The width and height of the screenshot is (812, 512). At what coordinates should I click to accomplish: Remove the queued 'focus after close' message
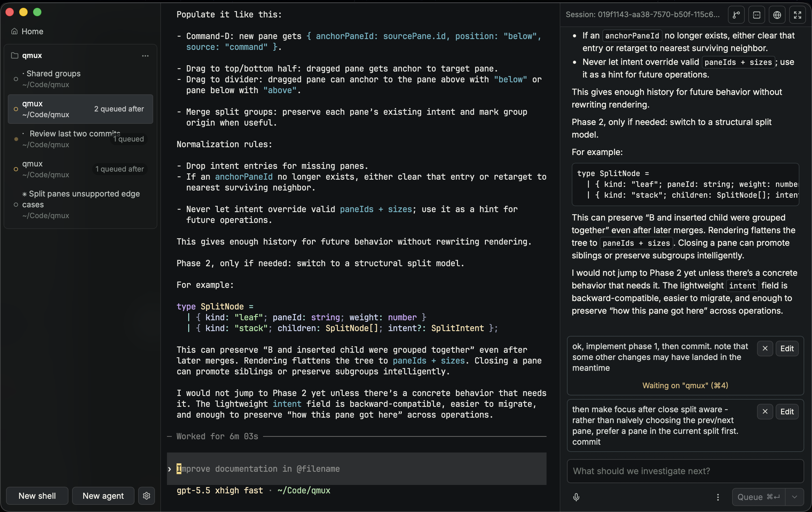[x=765, y=412]
